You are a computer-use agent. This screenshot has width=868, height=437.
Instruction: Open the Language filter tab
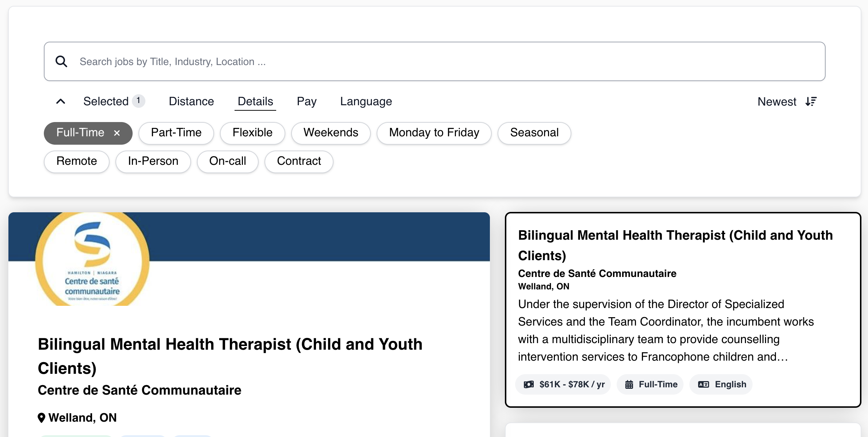(366, 101)
